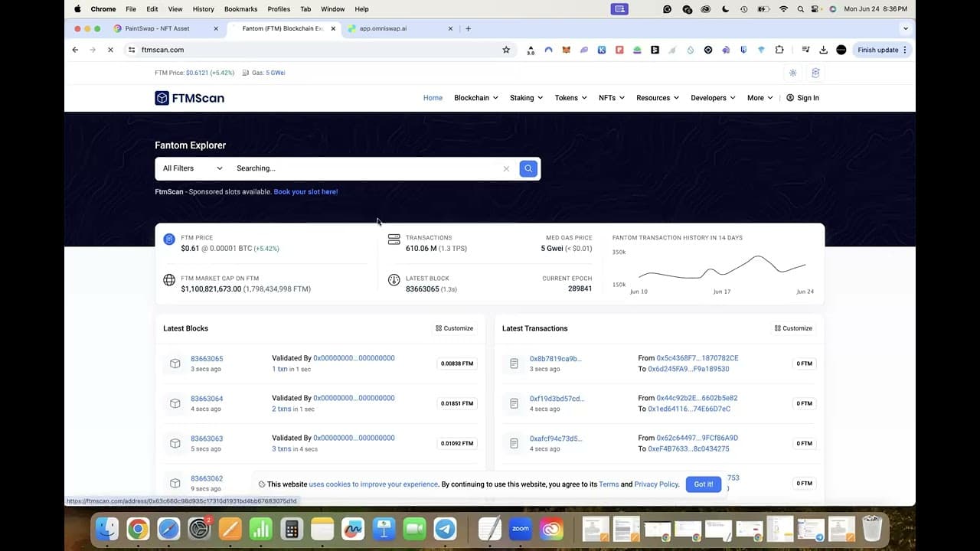Click the Sign In link
The height and width of the screenshot is (551, 980).
(x=802, y=98)
